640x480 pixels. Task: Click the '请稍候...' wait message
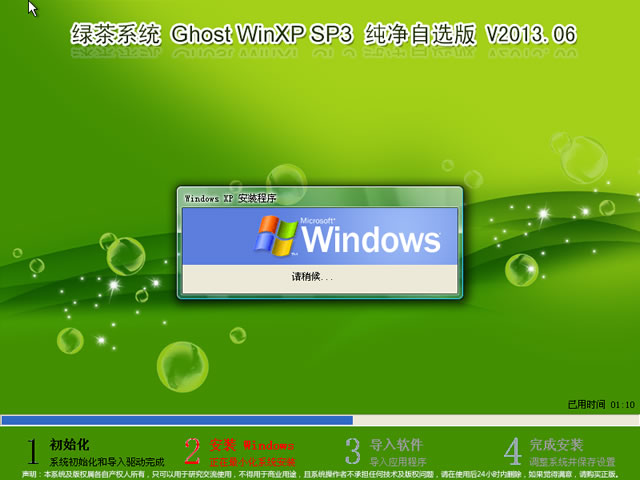point(312,277)
